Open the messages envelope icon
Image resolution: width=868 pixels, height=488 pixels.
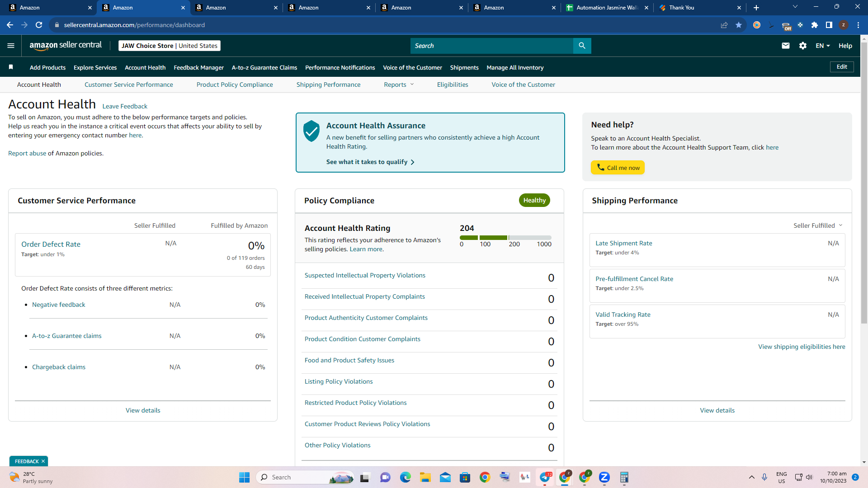(x=786, y=46)
